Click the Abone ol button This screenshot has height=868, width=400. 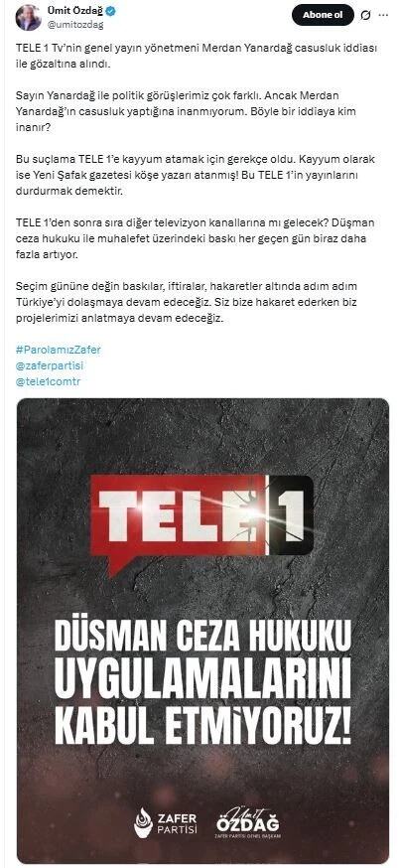[x=323, y=15]
